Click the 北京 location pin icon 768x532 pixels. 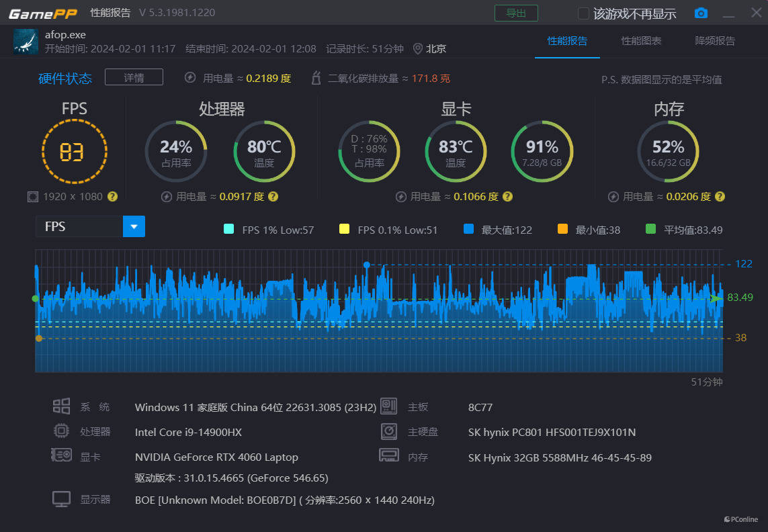[418, 48]
